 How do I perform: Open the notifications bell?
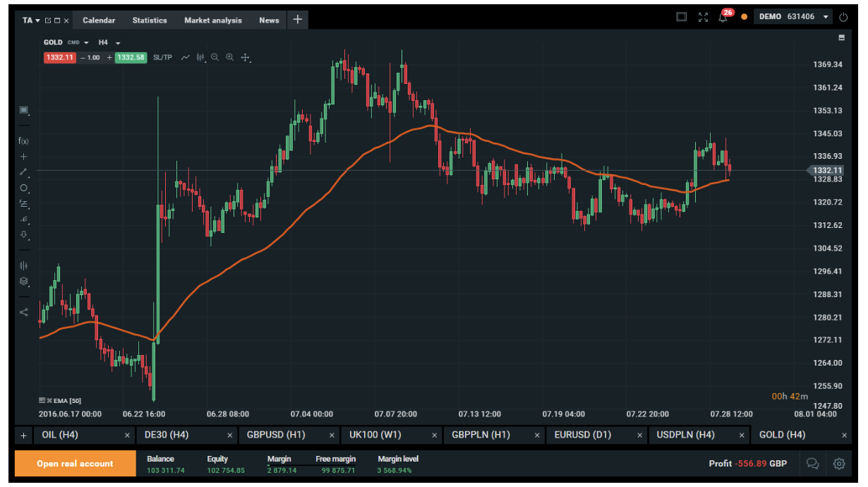pyautogui.click(x=723, y=17)
